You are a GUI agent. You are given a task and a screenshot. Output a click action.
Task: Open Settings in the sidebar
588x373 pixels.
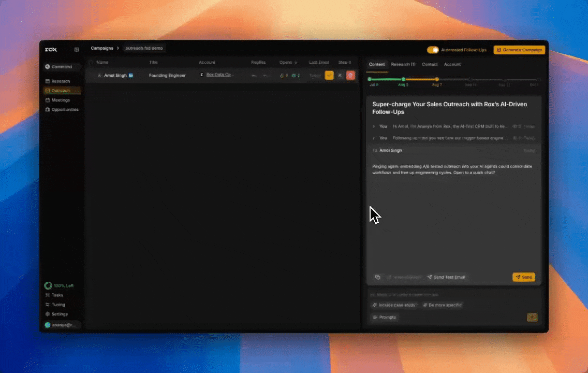coord(60,314)
